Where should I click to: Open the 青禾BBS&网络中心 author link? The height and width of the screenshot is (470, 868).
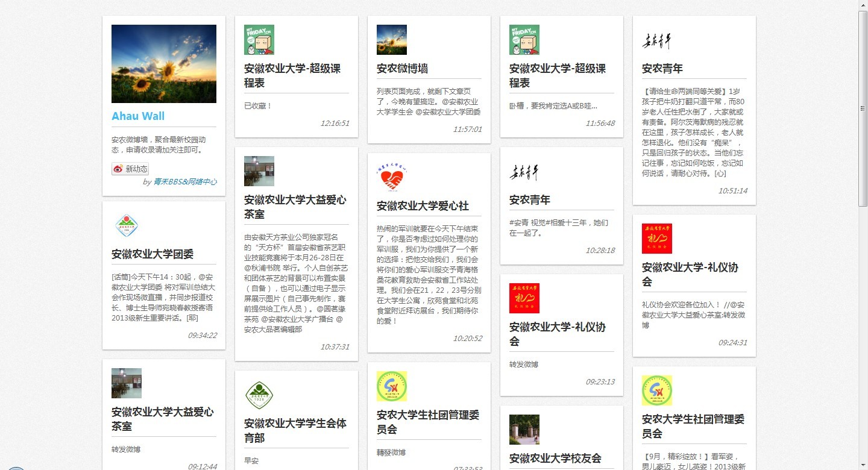(x=185, y=182)
